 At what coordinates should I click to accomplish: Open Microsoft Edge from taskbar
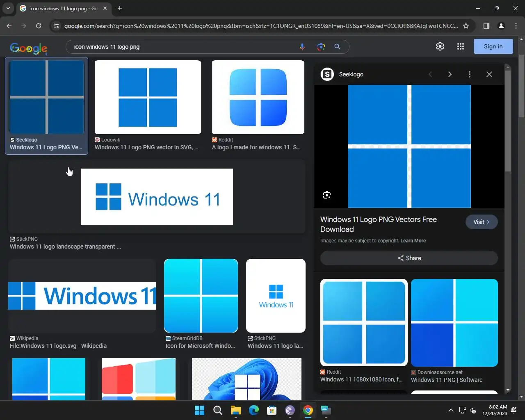(x=254, y=410)
